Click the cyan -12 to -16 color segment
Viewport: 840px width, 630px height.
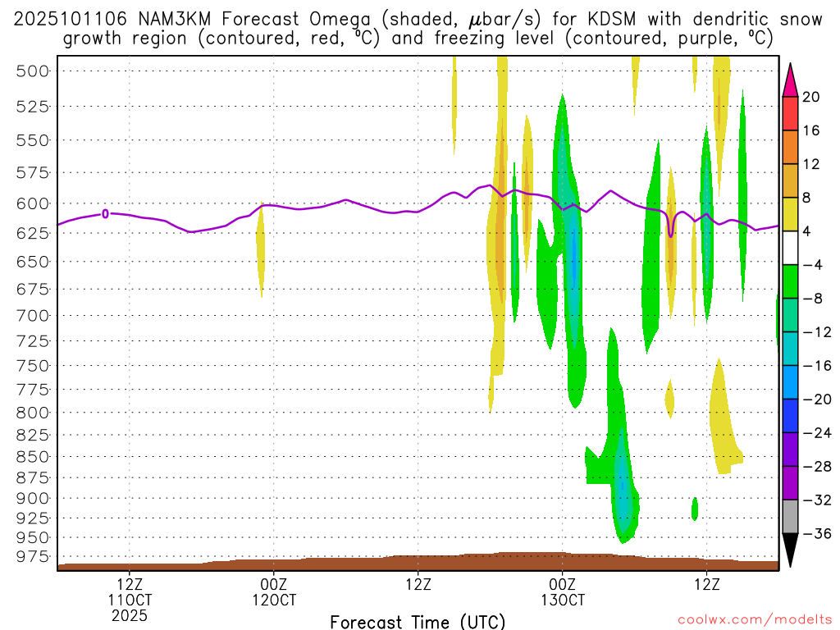pos(790,349)
